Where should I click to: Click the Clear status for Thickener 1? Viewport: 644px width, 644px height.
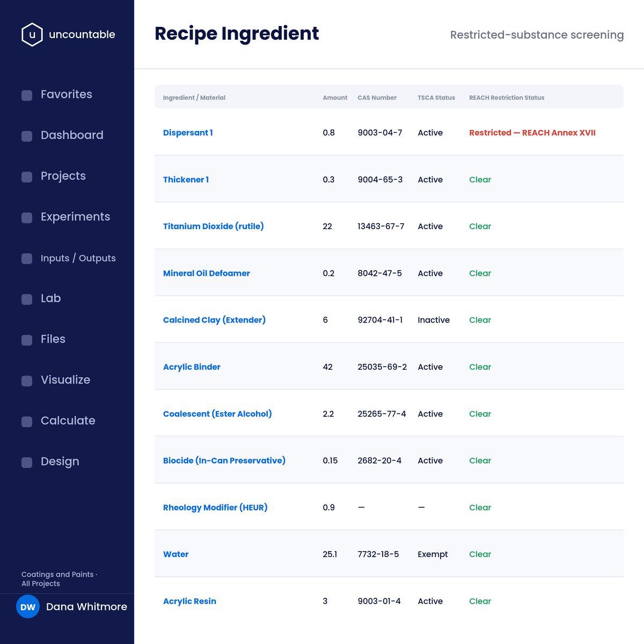[480, 179]
